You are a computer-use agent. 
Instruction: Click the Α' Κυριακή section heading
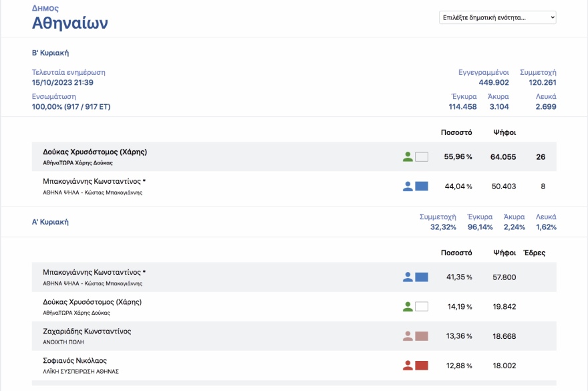pyautogui.click(x=50, y=221)
